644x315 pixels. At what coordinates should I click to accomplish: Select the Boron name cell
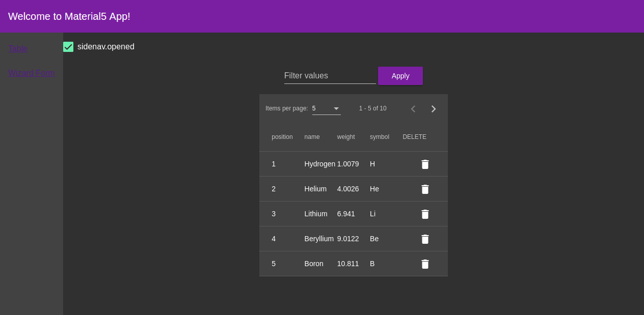pos(314,264)
